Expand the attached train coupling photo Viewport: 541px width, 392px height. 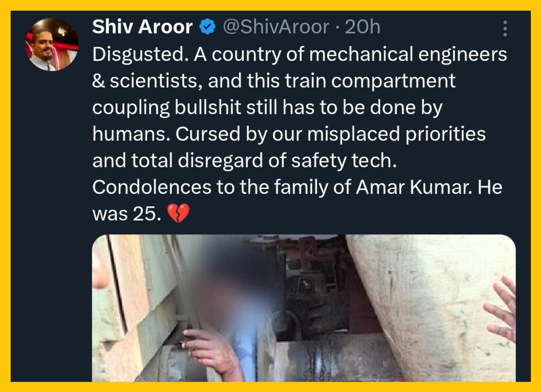point(304,308)
